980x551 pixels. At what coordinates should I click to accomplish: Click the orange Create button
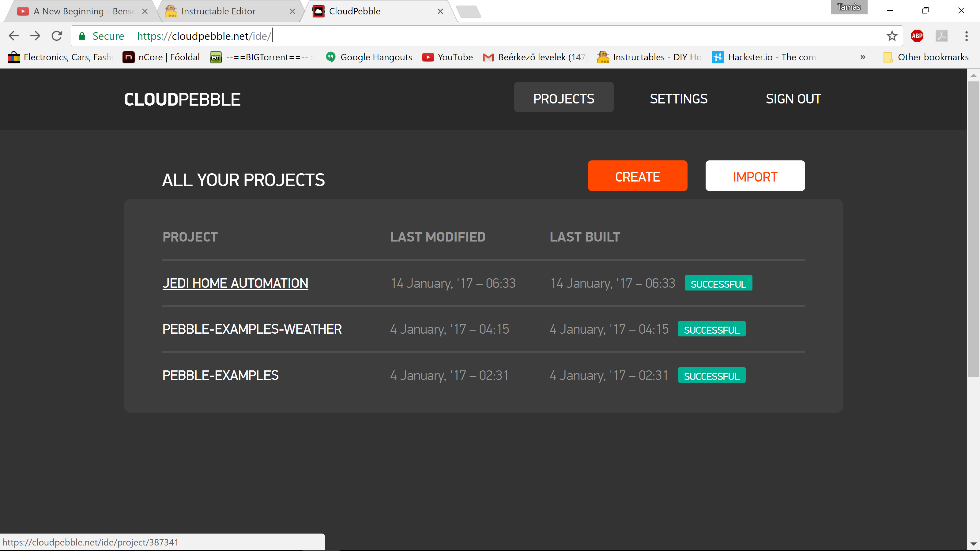(x=637, y=176)
